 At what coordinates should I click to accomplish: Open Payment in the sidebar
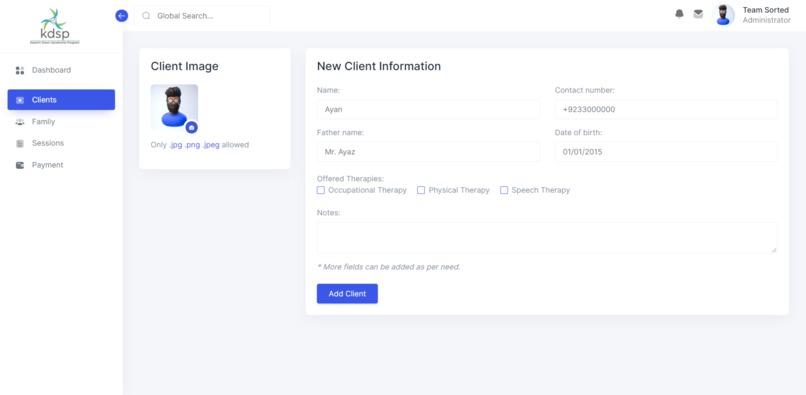[x=61, y=165]
